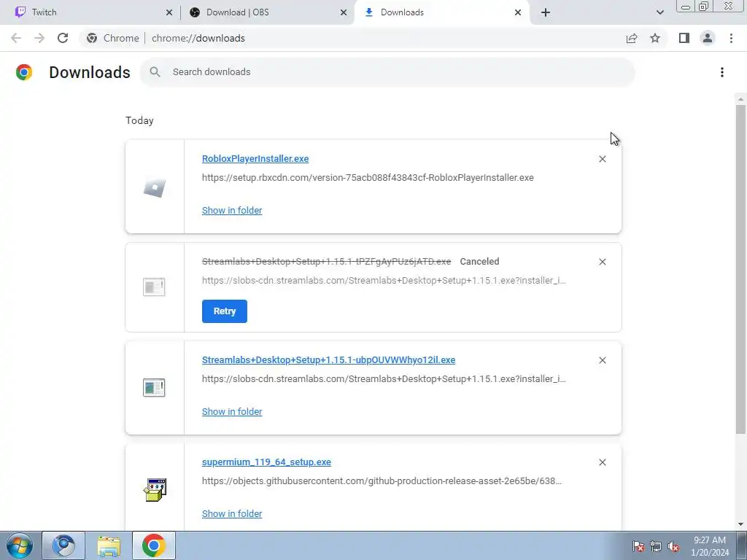Screen dimensions: 747x560
Task: Click the network tray icon
Action: click(656, 546)
